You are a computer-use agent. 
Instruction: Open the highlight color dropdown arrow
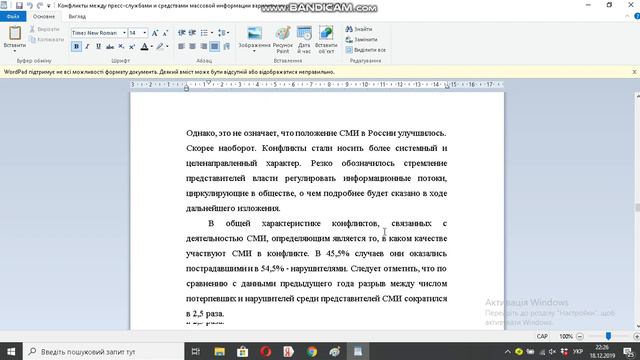click(167, 47)
